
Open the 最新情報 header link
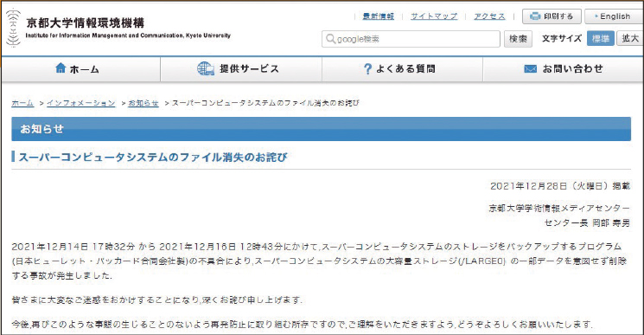379,16
